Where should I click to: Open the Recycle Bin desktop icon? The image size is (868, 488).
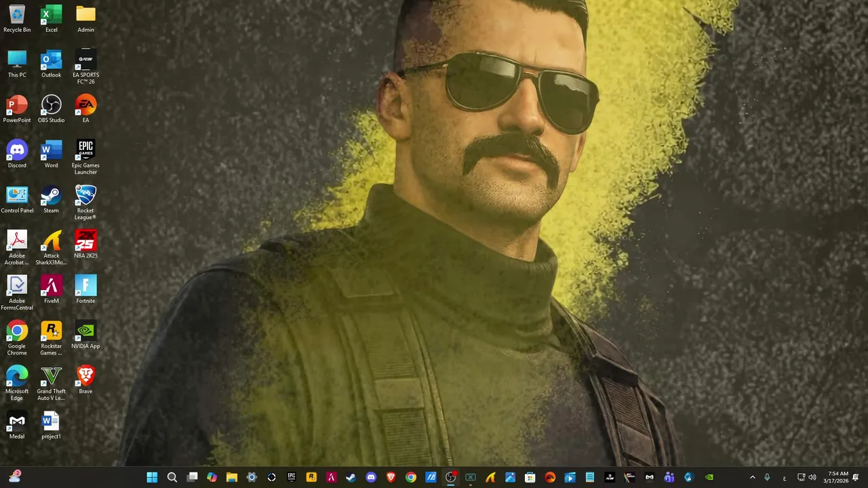pyautogui.click(x=17, y=18)
